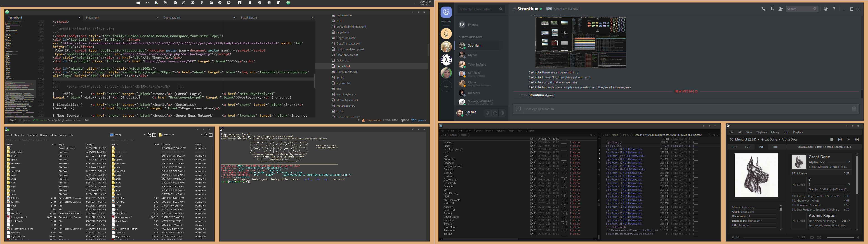868x244 pixels.
Task: Click upload file button in message box
Action: click(x=518, y=109)
